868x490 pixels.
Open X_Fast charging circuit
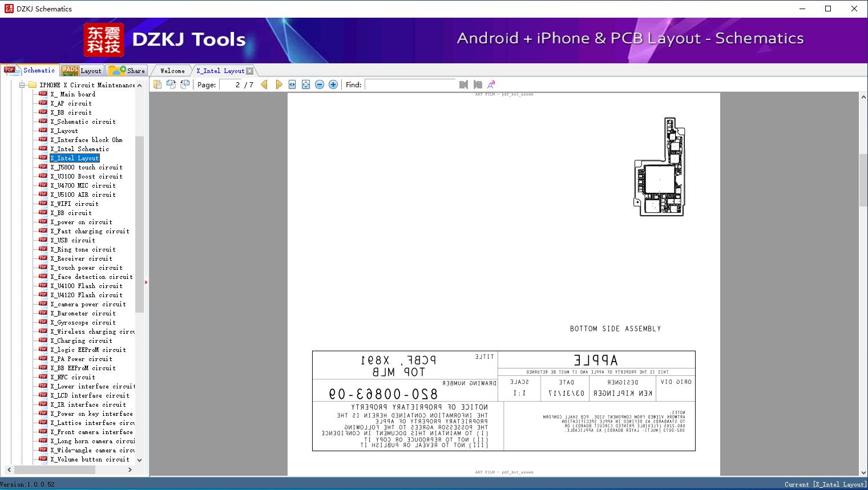[x=90, y=231]
